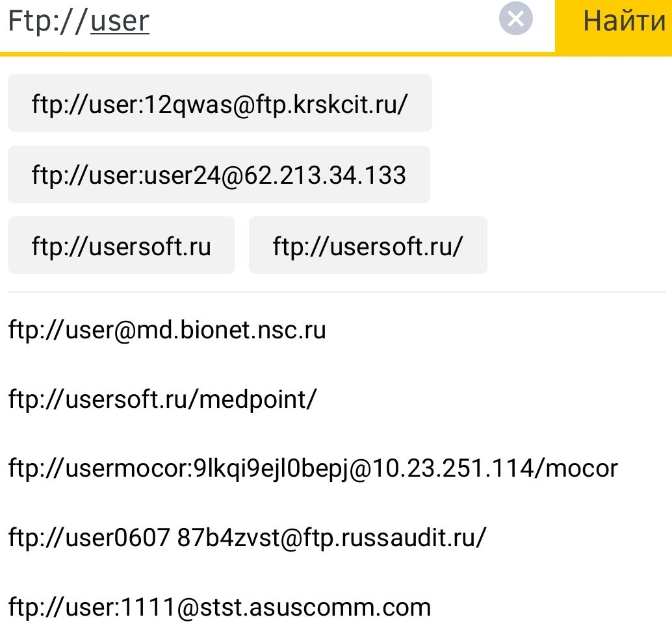
Task: Pick the ftp://usersoft.ru/medpoint/ suggestion
Action: click(162, 399)
